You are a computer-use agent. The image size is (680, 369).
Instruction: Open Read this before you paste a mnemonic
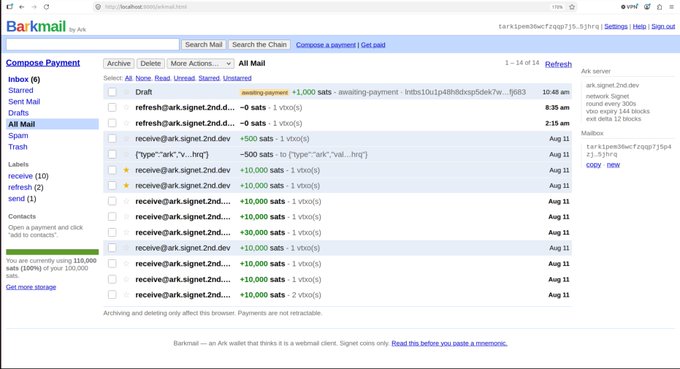pos(449,343)
